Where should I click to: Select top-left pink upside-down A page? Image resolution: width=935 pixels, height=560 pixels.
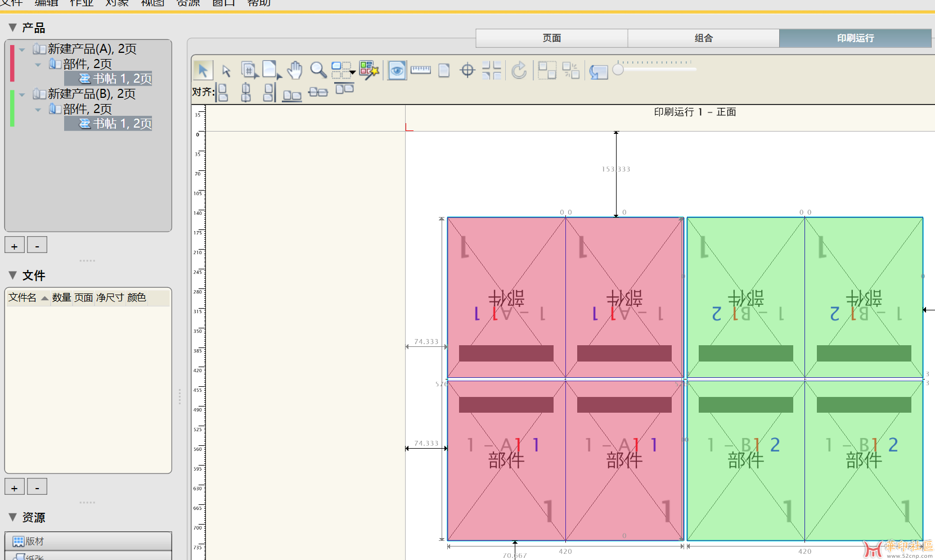[506, 297]
